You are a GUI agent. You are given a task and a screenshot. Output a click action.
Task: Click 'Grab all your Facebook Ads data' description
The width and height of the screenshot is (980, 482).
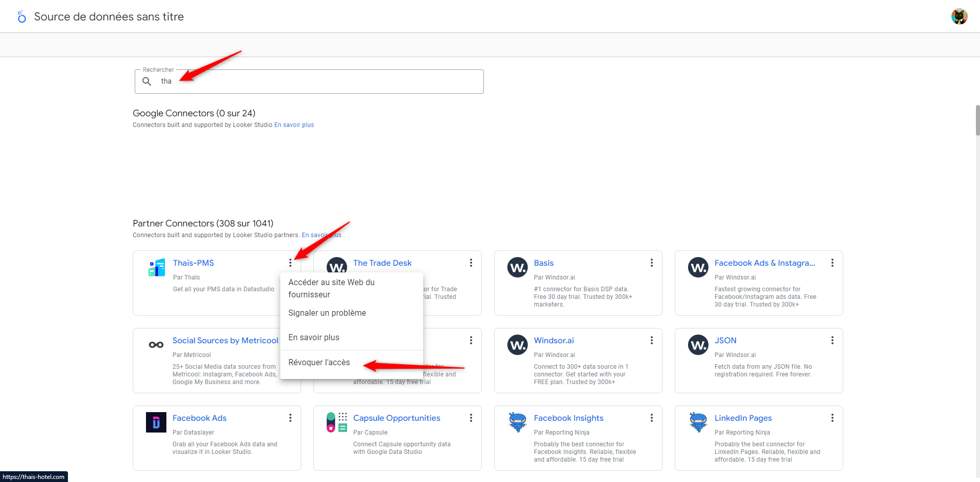(225, 448)
